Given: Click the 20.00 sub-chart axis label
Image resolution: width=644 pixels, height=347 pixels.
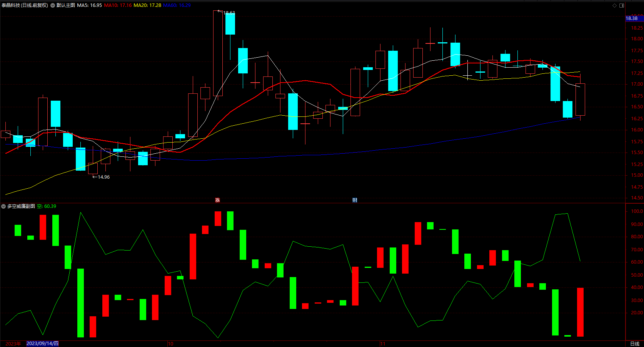Looking at the screenshot, I should [637, 313].
